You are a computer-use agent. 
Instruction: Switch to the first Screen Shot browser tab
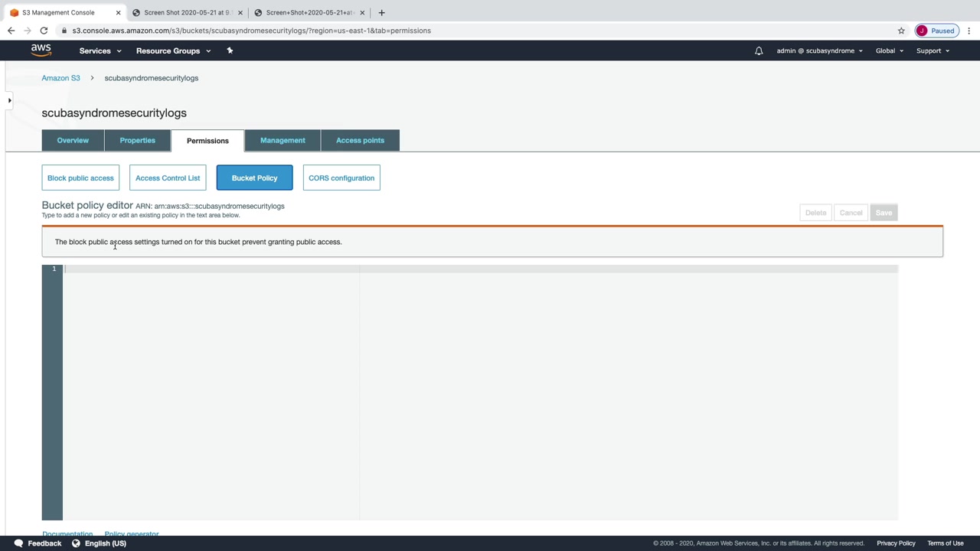point(187,12)
